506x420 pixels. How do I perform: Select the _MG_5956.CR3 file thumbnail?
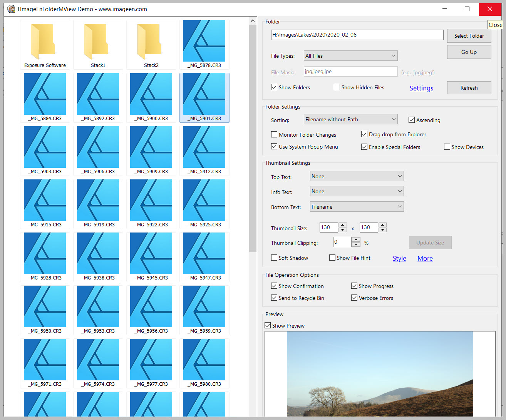point(151,310)
